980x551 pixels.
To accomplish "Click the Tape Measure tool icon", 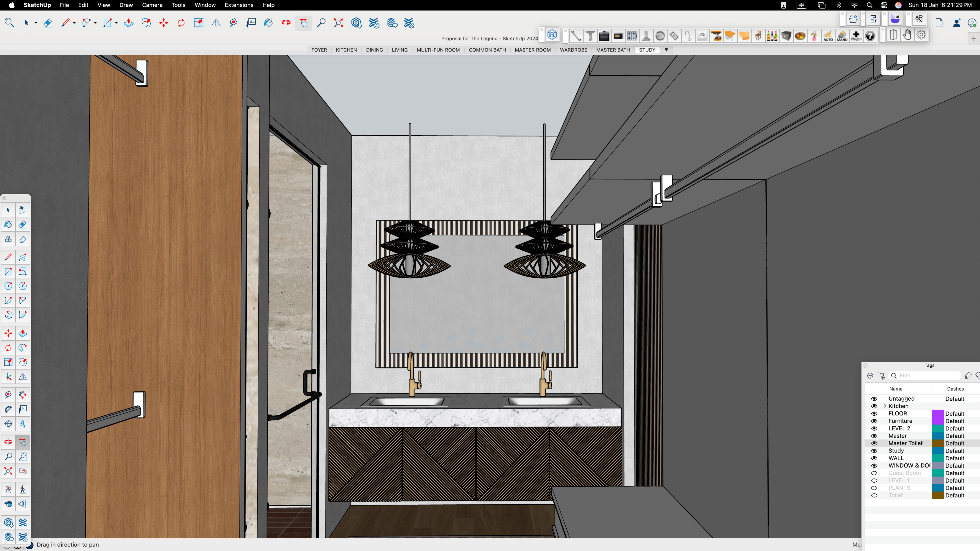I will click(x=234, y=23).
